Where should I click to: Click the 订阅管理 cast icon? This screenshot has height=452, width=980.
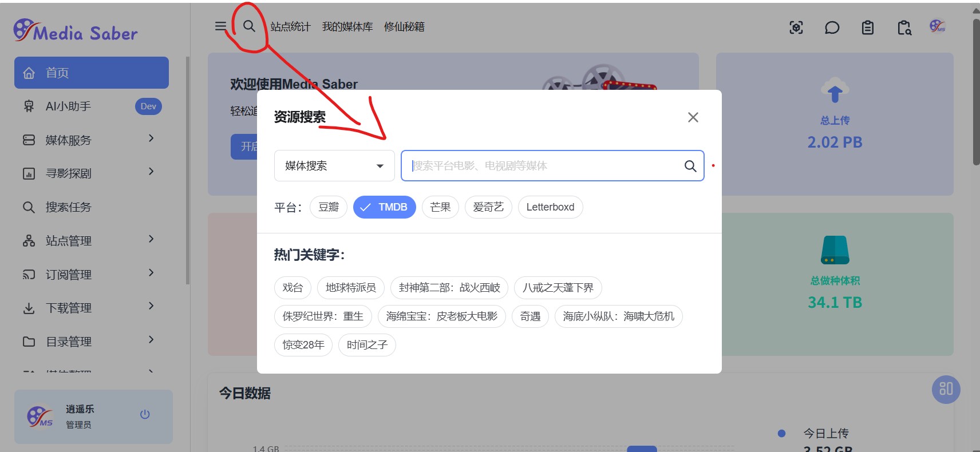tap(29, 275)
